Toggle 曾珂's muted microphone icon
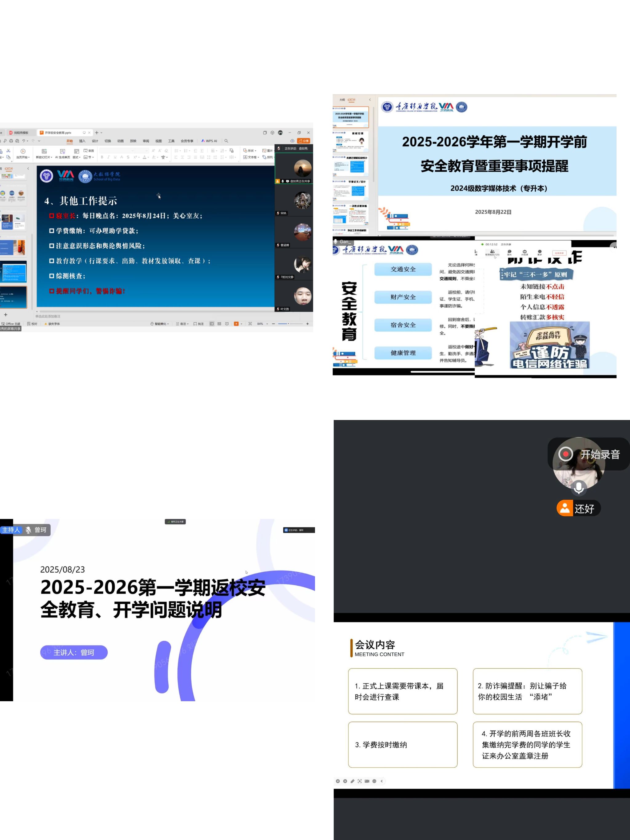The height and width of the screenshot is (840, 630). tap(28, 530)
